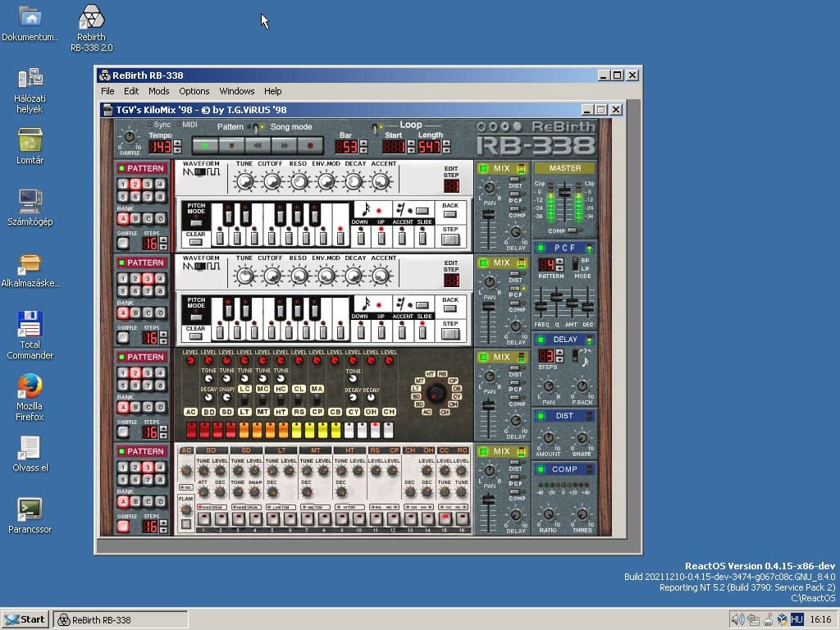Image resolution: width=840 pixels, height=630 pixels.
Task: Open the Edit menu
Action: [x=131, y=91]
